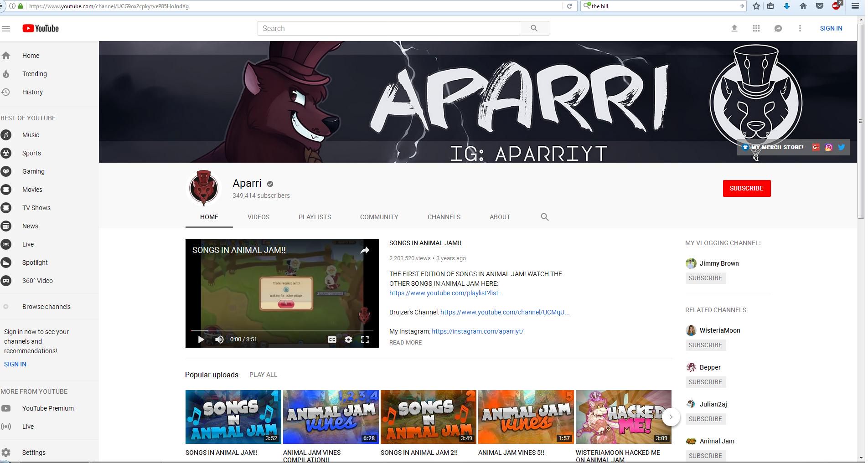The height and width of the screenshot is (463, 868).
Task: Bookmark page with the star icon
Action: [756, 6]
